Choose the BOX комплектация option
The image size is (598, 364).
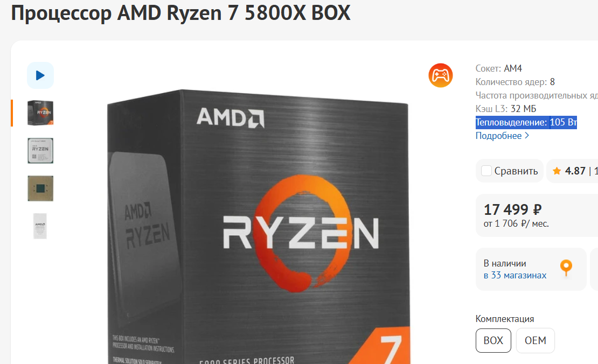click(493, 340)
